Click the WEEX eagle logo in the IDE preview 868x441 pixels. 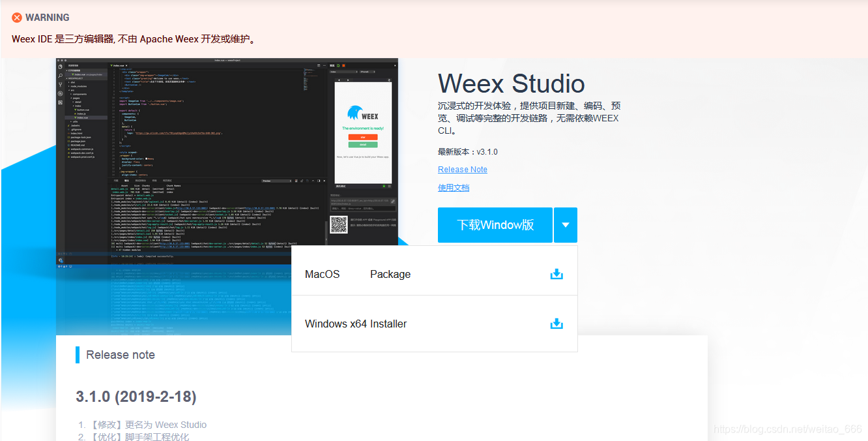[x=362, y=113]
